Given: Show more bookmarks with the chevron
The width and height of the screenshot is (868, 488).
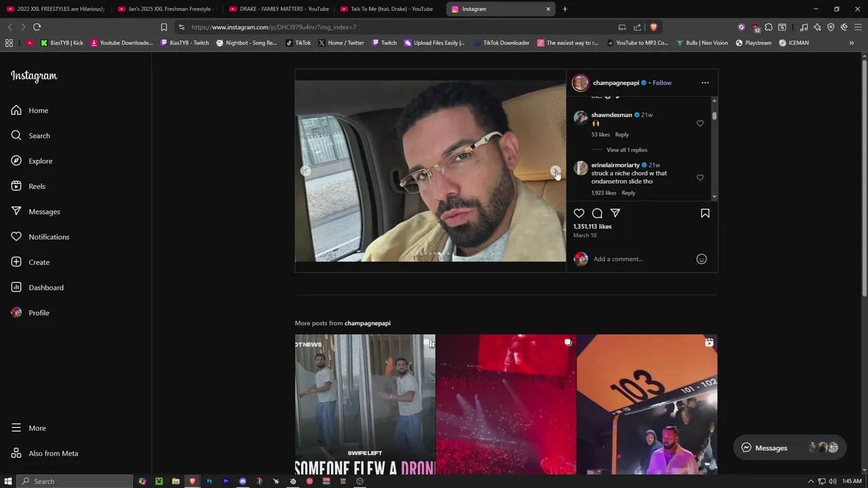Looking at the screenshot, I should pos(852,43).
